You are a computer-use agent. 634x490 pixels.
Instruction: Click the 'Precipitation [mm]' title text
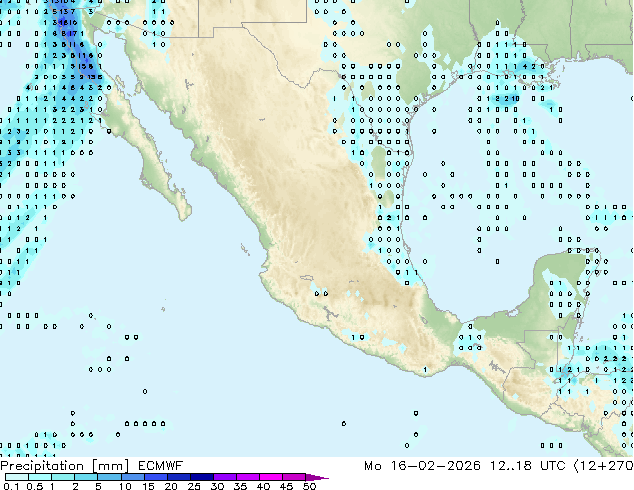point(65,466)
